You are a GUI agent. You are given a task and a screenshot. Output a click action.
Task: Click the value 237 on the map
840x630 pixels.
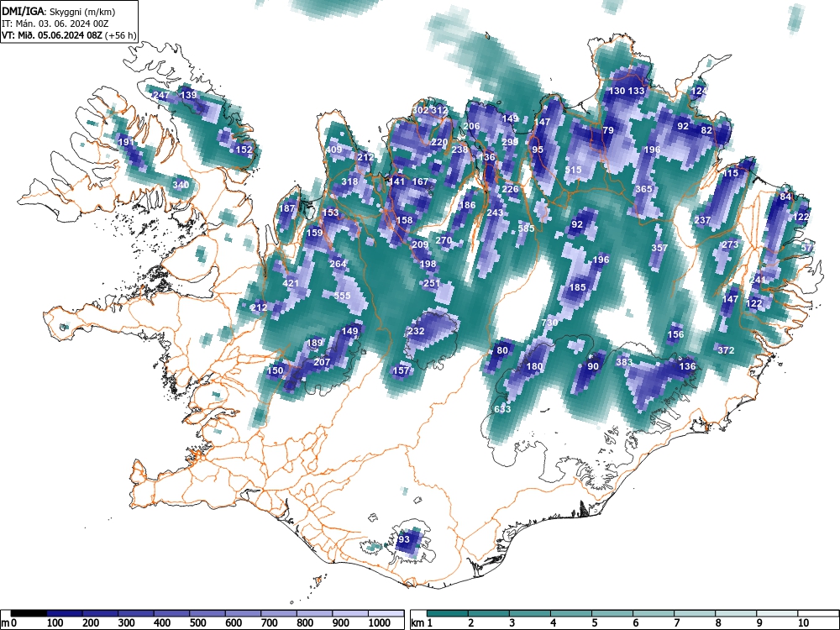pyautogui.click(x=702, y=220)
